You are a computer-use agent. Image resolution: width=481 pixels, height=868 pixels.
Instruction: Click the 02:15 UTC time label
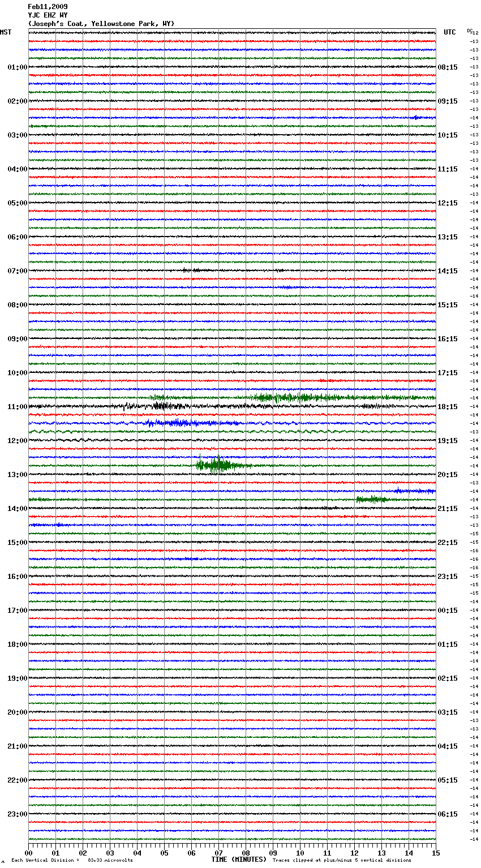pyautogui.click(x=448, y=678)
